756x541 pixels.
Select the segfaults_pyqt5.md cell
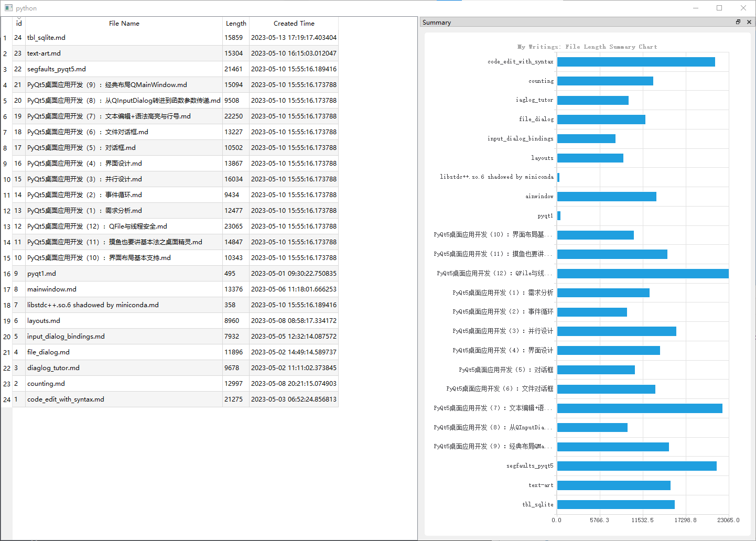point(124,69)
